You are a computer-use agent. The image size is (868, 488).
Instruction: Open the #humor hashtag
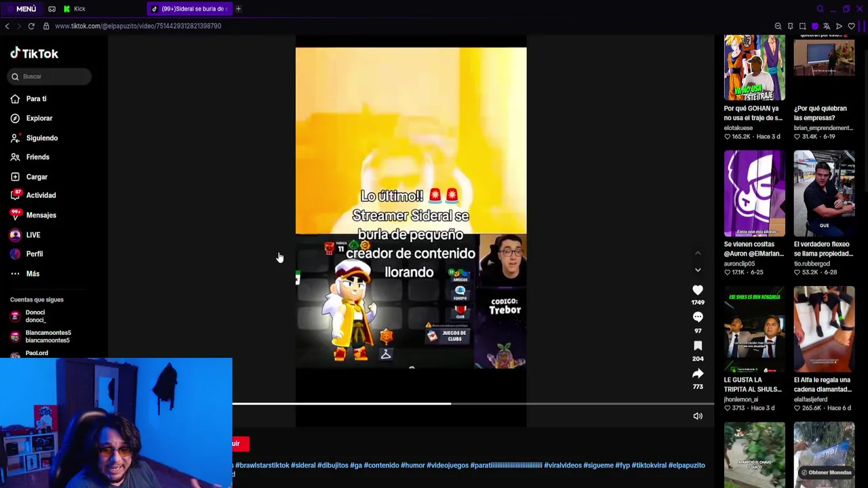(412, 466)
